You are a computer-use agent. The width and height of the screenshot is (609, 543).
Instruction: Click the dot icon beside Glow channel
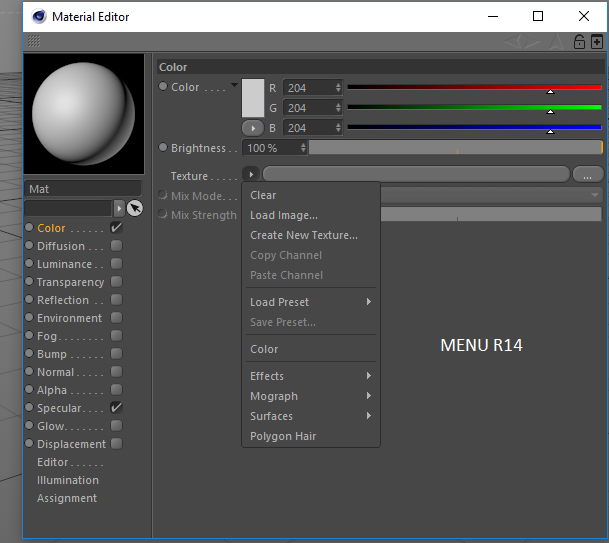[x=29, y=425]
